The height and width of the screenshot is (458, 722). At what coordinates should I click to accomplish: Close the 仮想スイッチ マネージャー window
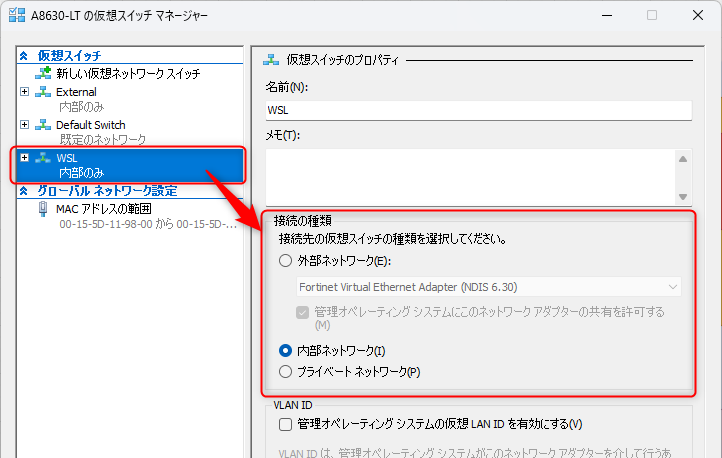[x=698, y=15]
